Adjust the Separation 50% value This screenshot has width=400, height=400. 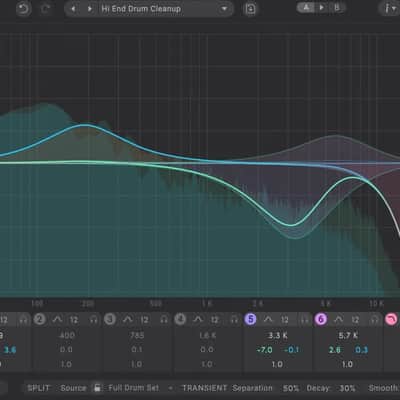tap(291, 389)
